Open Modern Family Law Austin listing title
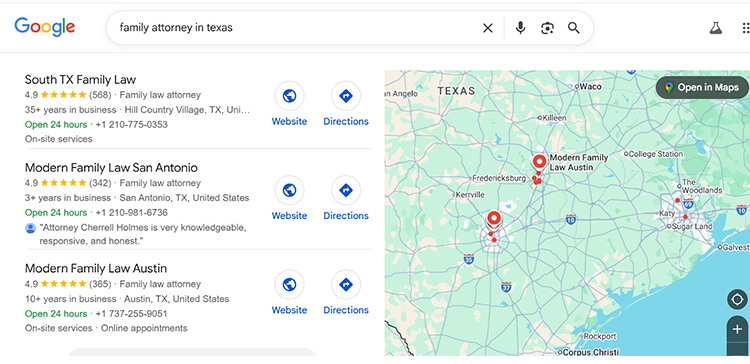750x364 pixels. (x=96, y=268)
